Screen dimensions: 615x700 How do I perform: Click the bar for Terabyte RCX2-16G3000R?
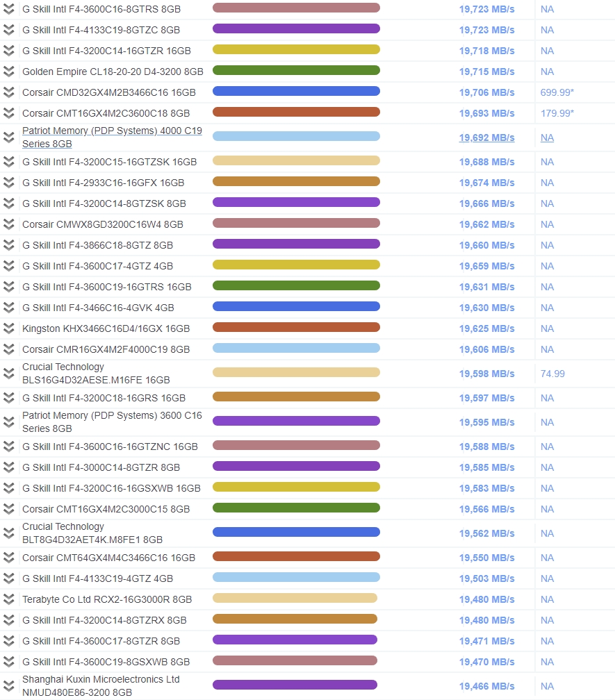295,598
